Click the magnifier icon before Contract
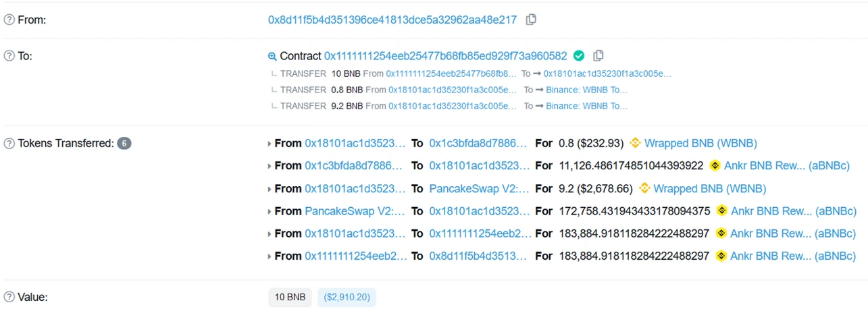 (x=272, y=56)
